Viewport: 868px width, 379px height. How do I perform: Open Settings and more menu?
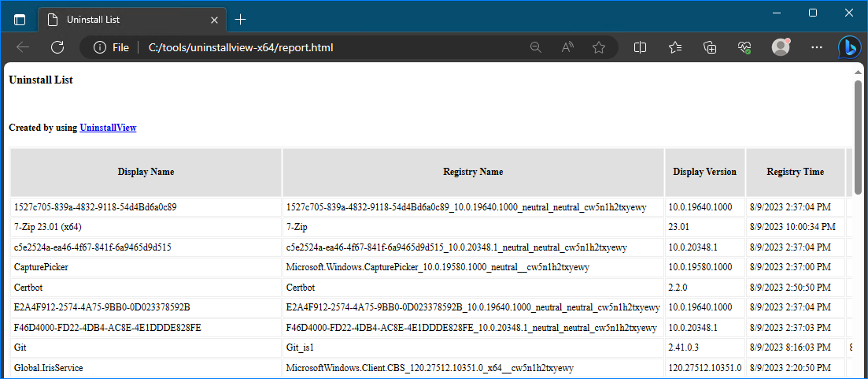click(817, 47)
